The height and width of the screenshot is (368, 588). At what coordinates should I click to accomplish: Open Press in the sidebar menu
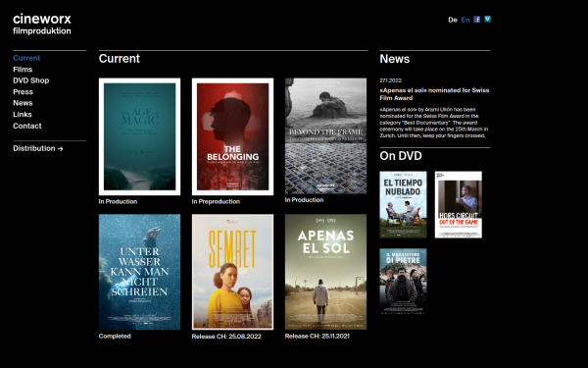click(x=23, y=91)
